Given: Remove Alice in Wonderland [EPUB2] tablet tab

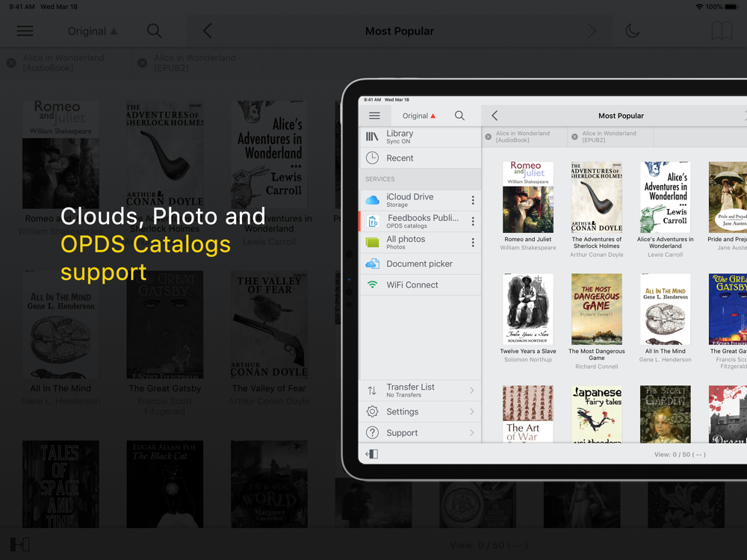Looking at the screenshot, I should [x=574, y=137].
